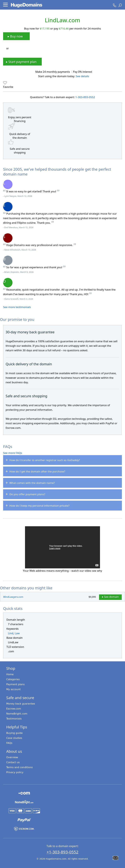Click the Escrow.com logo in footer

coord(24,829)
